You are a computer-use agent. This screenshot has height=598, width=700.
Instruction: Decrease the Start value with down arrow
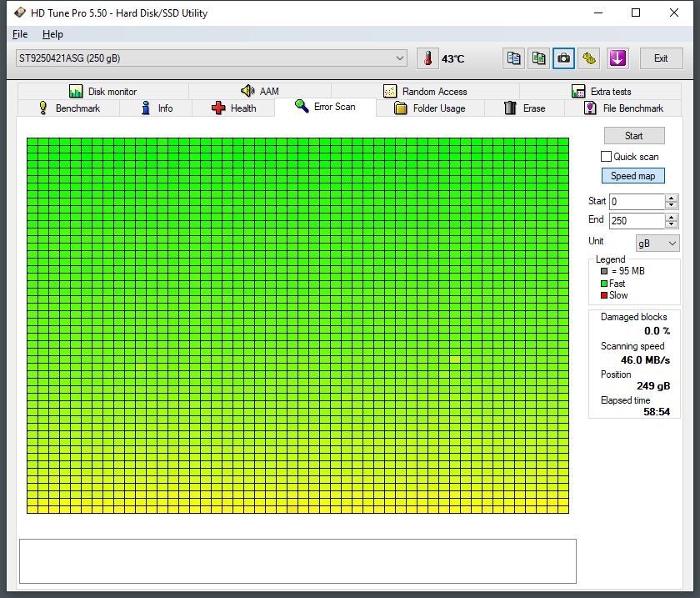click(671, 205)
